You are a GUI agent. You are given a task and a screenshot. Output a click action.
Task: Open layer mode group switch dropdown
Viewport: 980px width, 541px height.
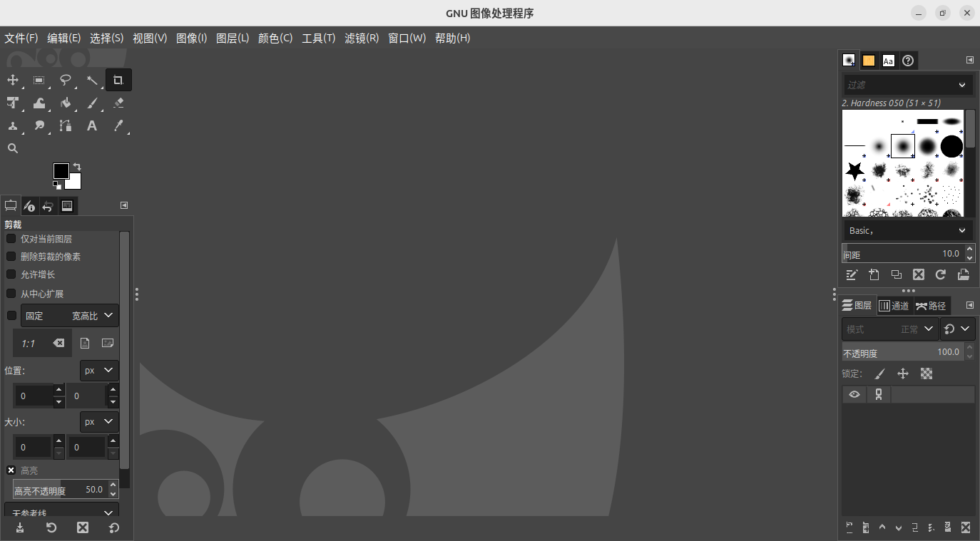958,329
